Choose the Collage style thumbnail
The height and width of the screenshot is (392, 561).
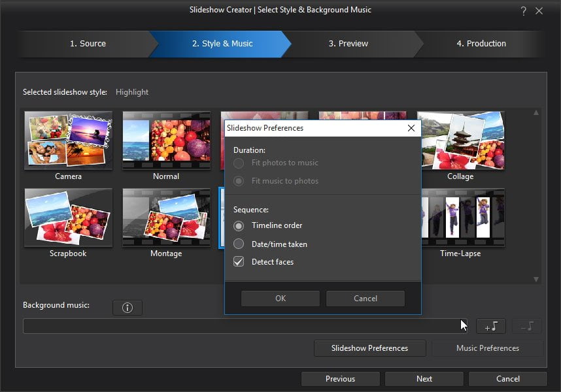pyautogui.click(x=462, y=140)
